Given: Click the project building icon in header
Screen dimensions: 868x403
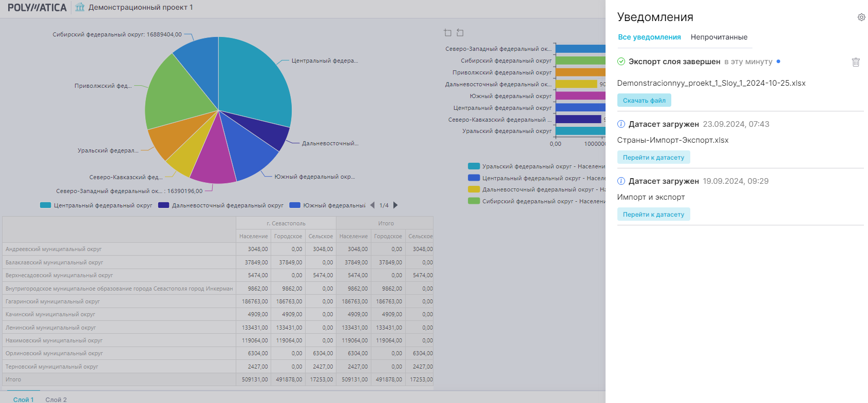Looking at the screenshot, I should coord(80,7).
